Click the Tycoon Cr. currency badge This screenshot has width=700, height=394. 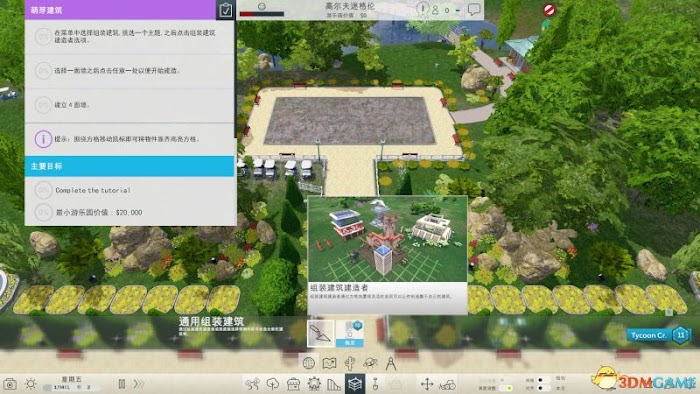(649, 335)
